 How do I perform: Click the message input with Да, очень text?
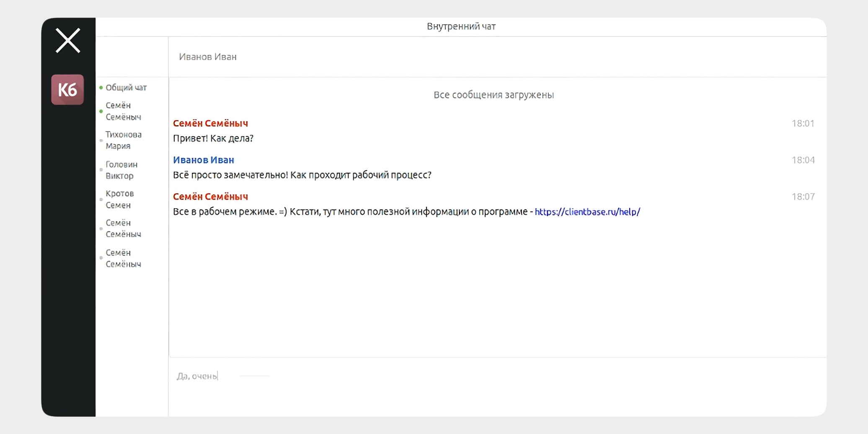tap(196, 376)
